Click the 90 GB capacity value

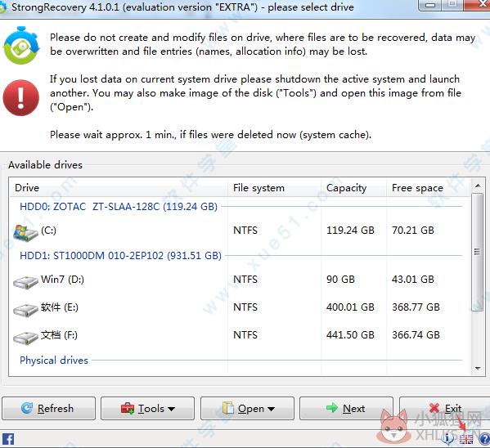pyautogui.click(x=340, y=279)
